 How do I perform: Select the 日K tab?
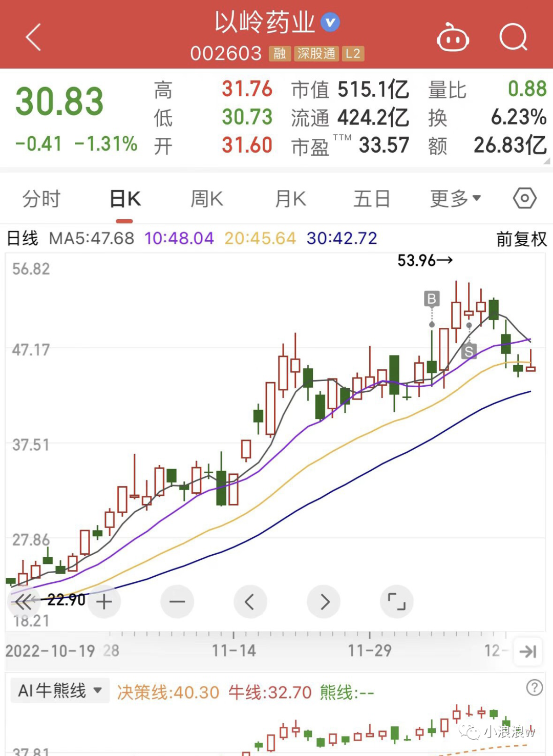(125, 199)
